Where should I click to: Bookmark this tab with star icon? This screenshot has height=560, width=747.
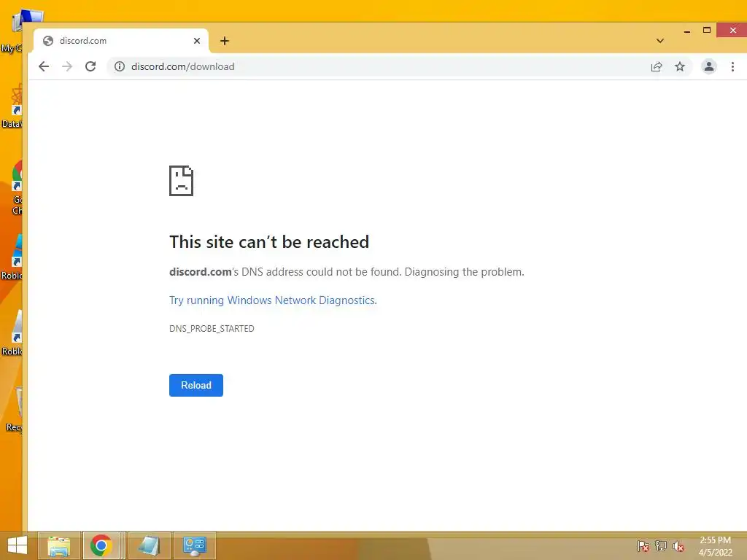click(680, 66)
